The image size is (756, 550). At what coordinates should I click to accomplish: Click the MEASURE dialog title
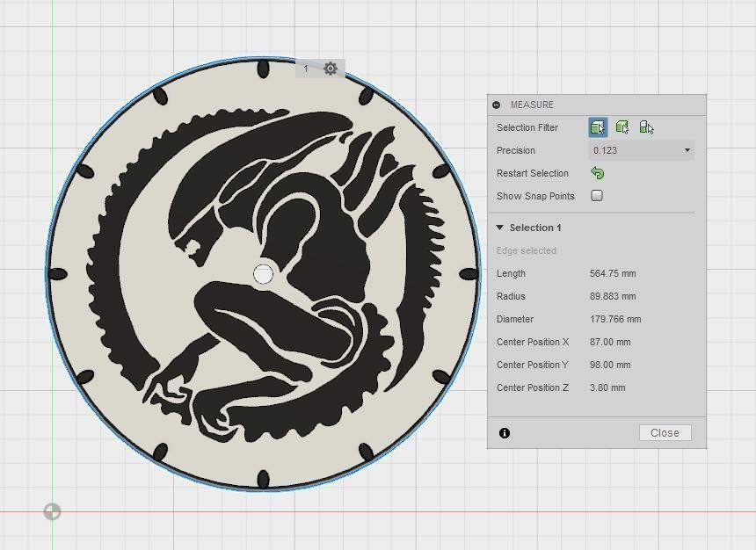click(532, 105)
